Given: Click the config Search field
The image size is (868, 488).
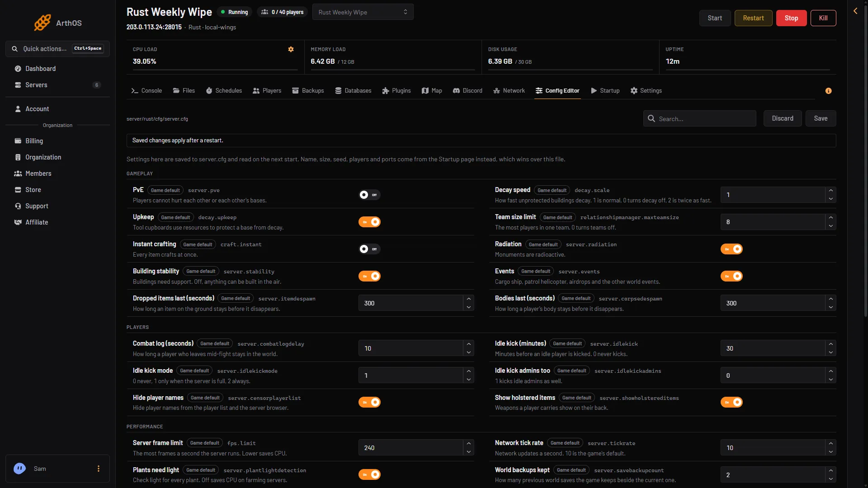Looking at the screenshot, I should coord(699,118).
